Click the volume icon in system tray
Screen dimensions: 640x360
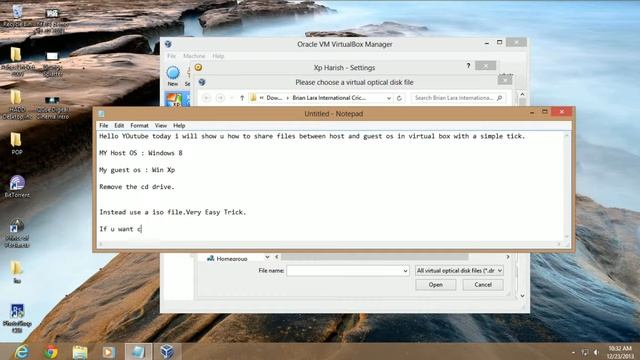pos(596,352)
